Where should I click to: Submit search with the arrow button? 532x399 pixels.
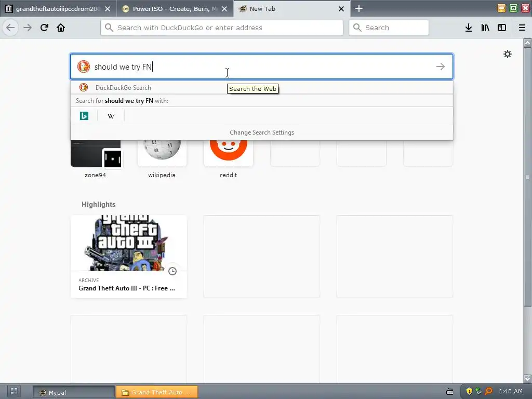(x=441, y=66)
